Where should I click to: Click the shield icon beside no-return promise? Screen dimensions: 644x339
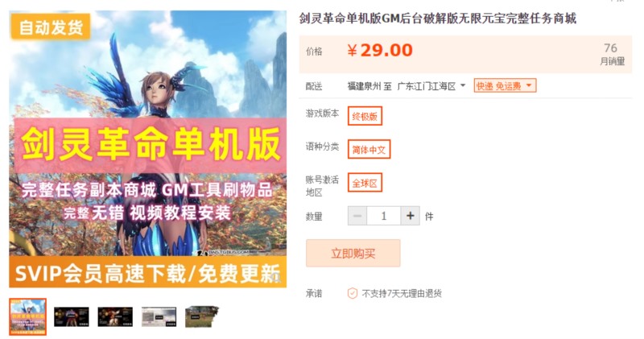tap(353, 293)
